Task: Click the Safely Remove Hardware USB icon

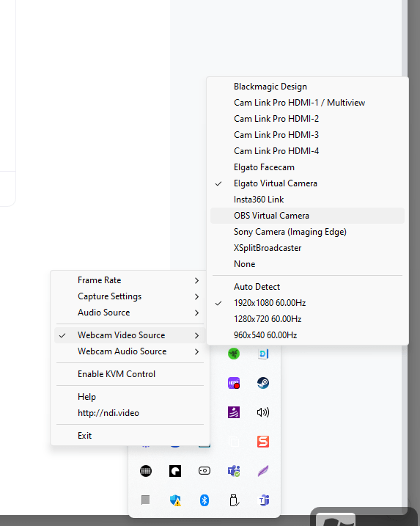Action: click(x=234, y=500)
